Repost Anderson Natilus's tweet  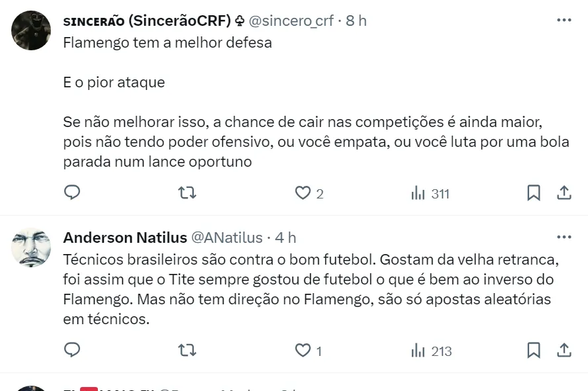pos(188,350)
